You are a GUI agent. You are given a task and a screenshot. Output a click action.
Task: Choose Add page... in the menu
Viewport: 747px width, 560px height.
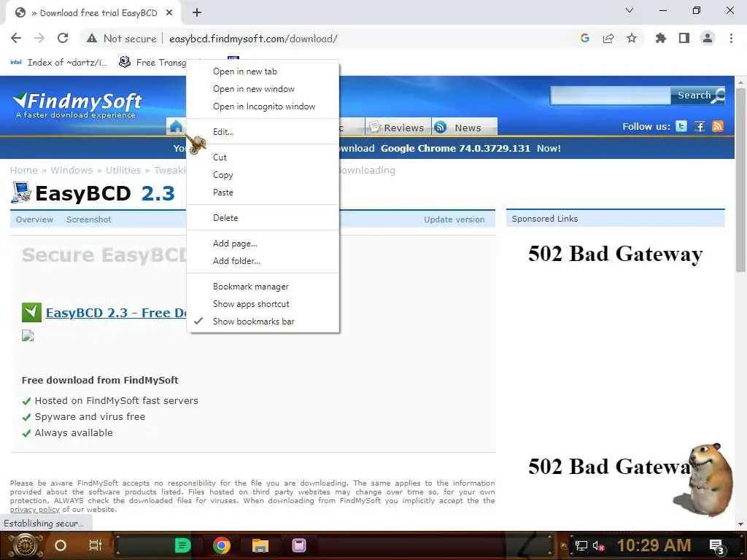pyautogui.click(x=263, y=244)
